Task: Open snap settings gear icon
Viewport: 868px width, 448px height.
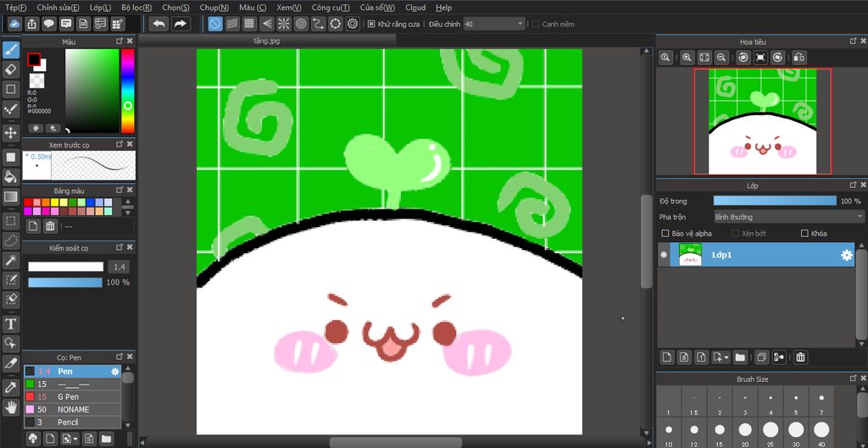Action: [x=353, y=24]
